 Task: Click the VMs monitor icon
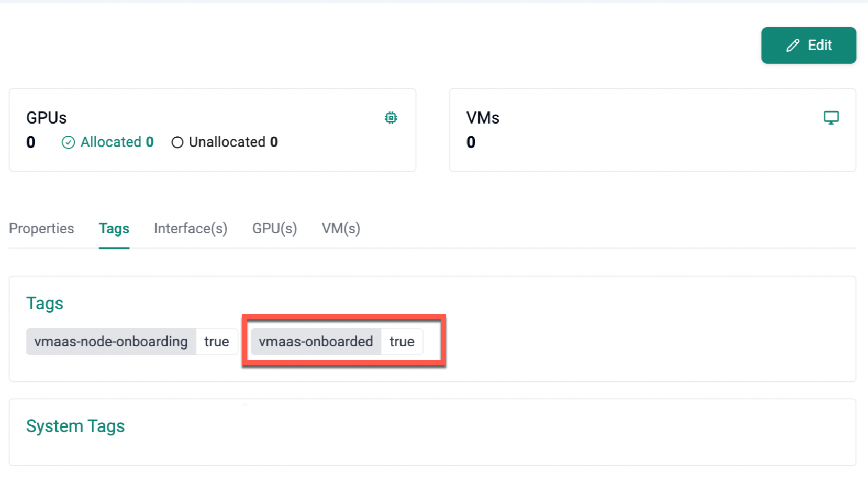[x=831, y=118]
